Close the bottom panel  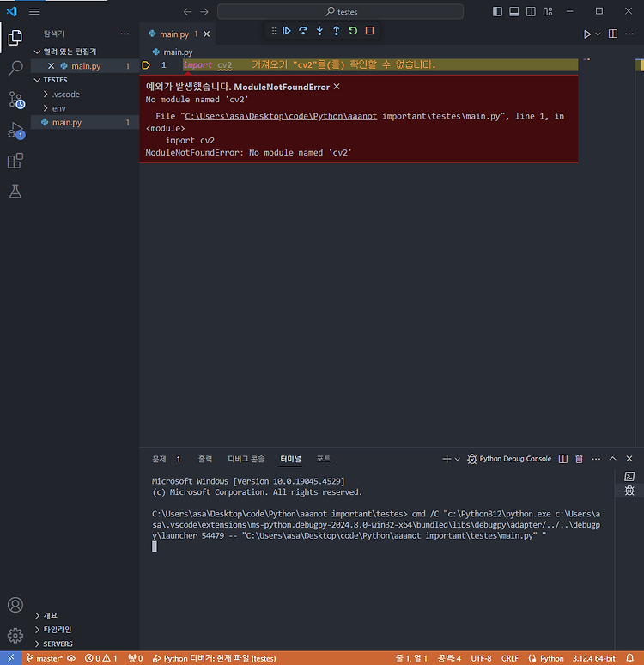[x=629, y=459]
